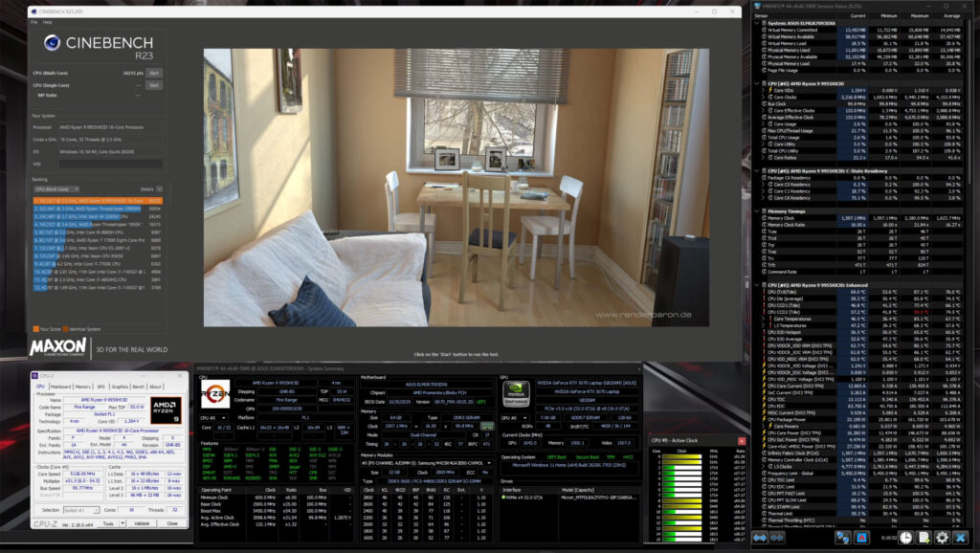Switch to the Mainboard tab in CPU-Z

61,387
